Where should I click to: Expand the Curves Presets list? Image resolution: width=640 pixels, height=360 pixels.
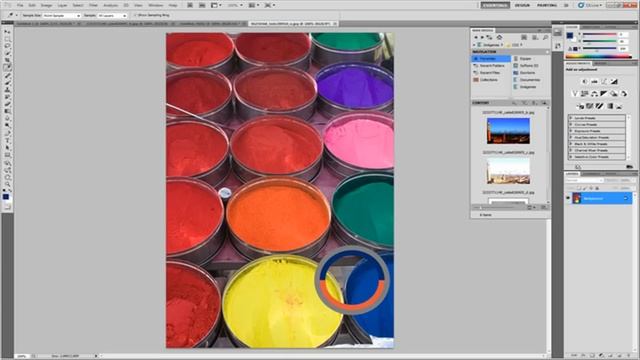tap(571, 124)
